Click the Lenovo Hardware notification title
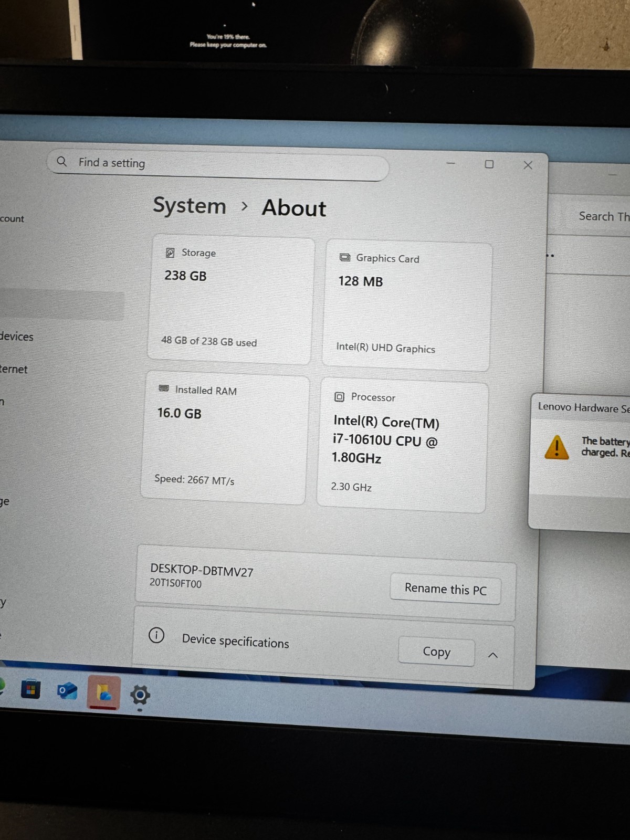This screenshot has width=630, height=840. tap(583, 407)
